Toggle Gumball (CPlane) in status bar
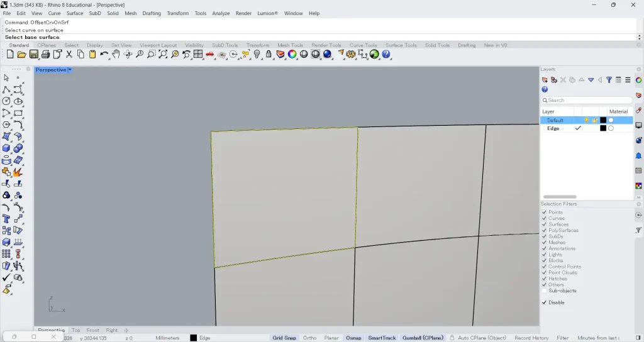 423,338
